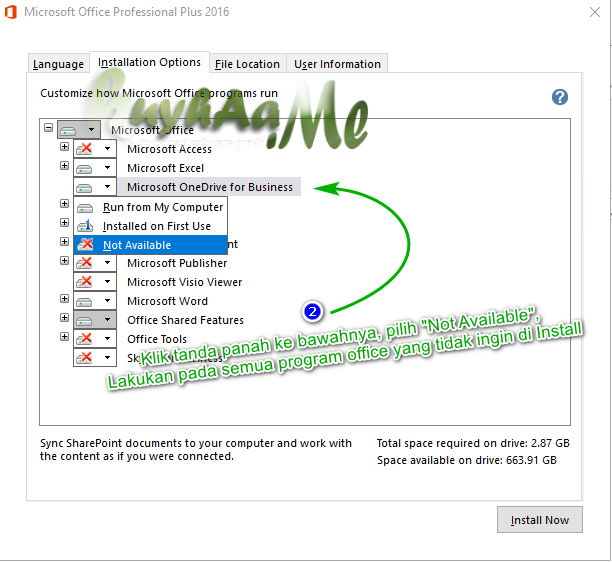Screen dimensions: 612x562
Task: Select the Microsoft Office root label
Action: pos(152,130)
